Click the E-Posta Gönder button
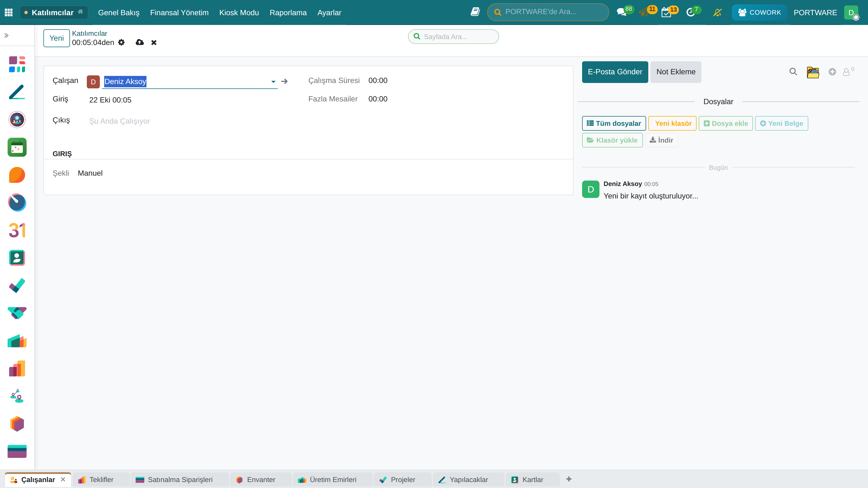This screenshot has width=868, height=488. [x=615, y=72]
